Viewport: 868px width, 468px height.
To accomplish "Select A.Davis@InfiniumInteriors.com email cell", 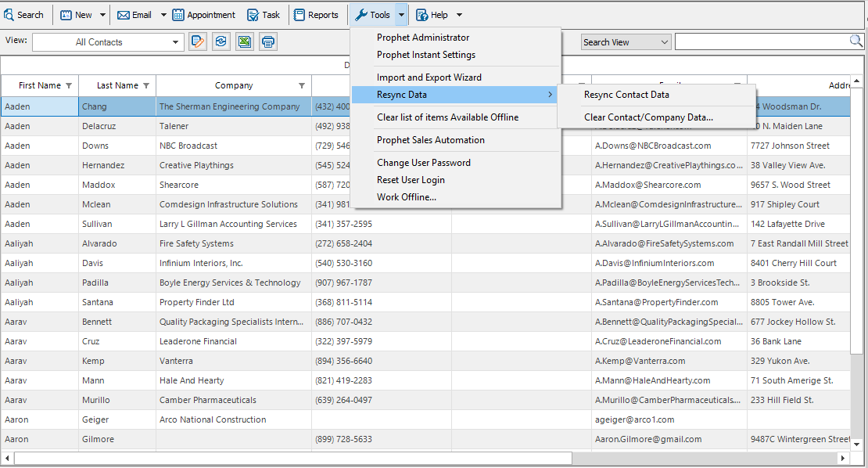I will point(669,263).
